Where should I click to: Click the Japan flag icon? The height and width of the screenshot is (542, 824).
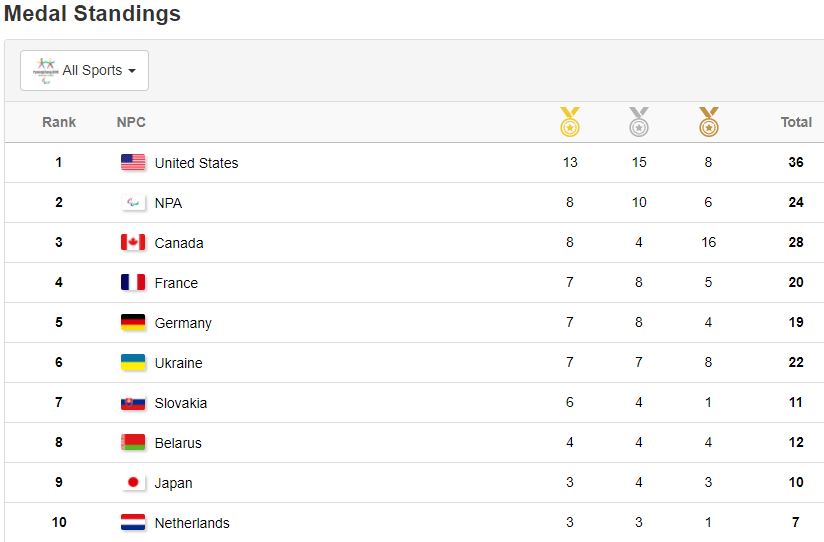tap(133, 483)
